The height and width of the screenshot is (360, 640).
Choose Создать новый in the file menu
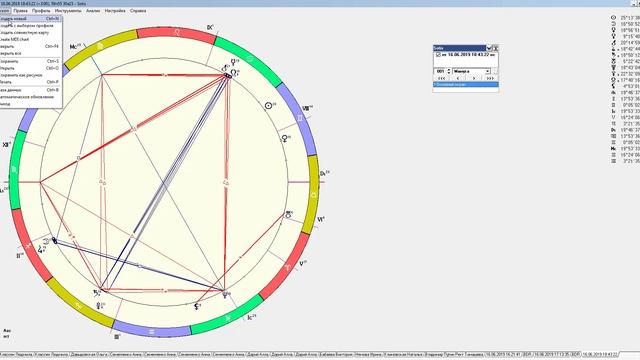[31, 19]
